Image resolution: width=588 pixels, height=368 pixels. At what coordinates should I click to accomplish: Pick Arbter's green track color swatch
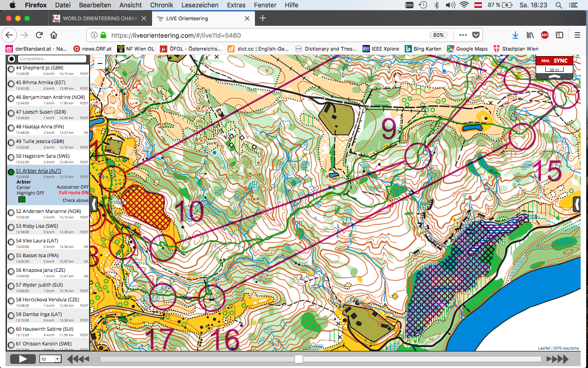click(x=22, y=200)
